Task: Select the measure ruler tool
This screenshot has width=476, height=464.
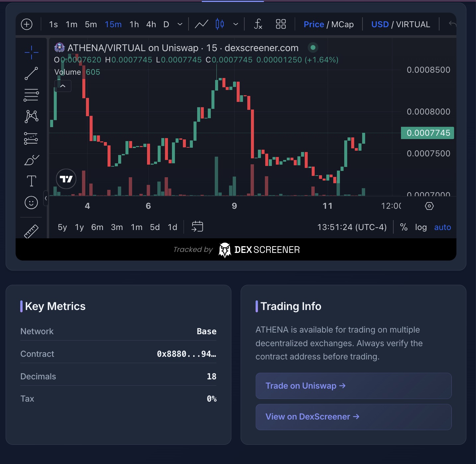Action: [31, 230]
